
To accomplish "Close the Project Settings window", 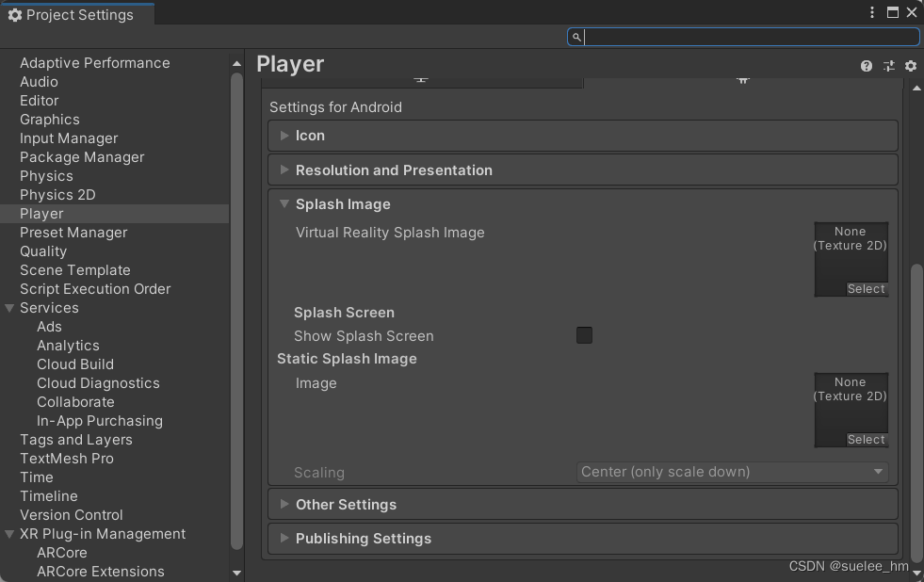I will tap(912, 12).
